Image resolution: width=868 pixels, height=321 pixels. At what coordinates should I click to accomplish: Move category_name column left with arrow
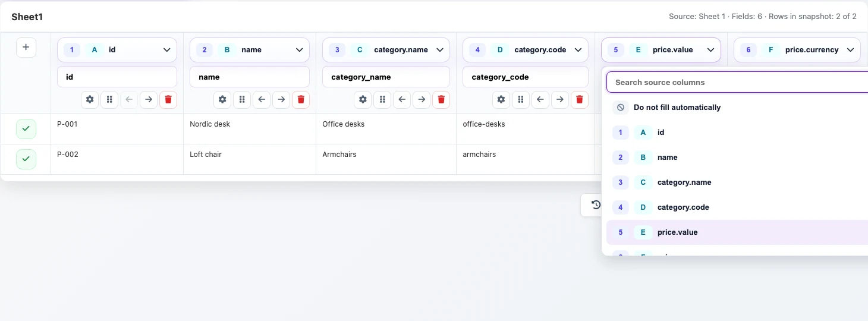[x=402, y=100]
